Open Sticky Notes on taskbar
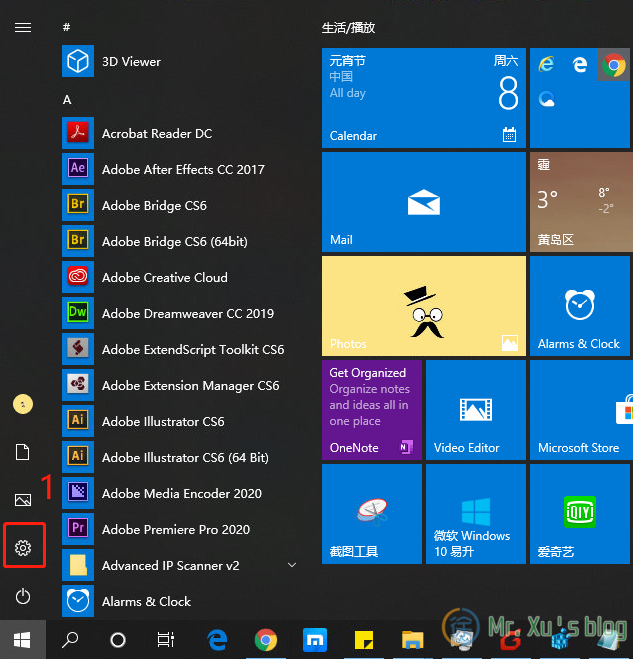This screenshot has width=633, height=659. click(x=364, y=640)
